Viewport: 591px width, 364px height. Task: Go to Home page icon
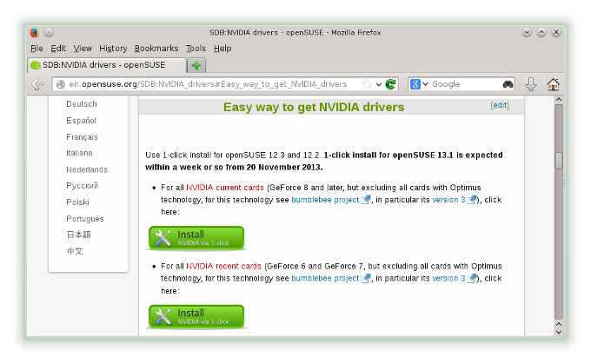554,84
